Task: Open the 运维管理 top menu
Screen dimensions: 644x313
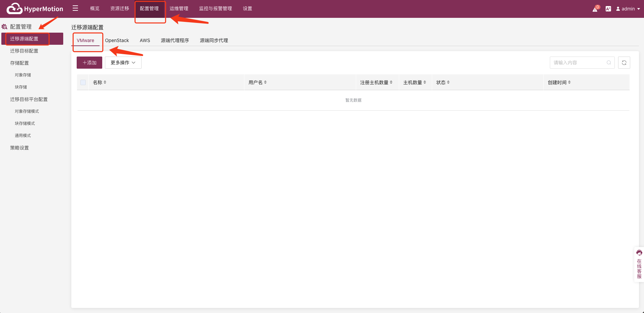Action: 179,8
